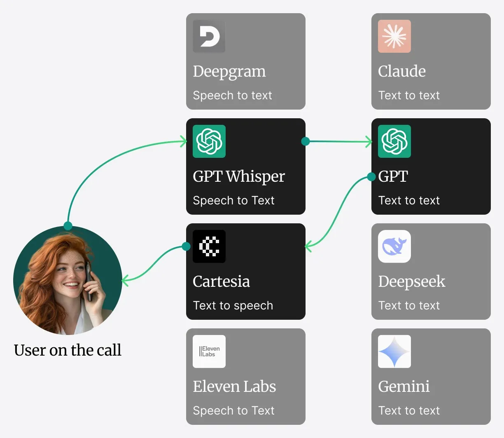Click the connector dot leaving GPT Whisper
Image resolution: width=504 pixels, height=438 pixels.
coord(305,141)
